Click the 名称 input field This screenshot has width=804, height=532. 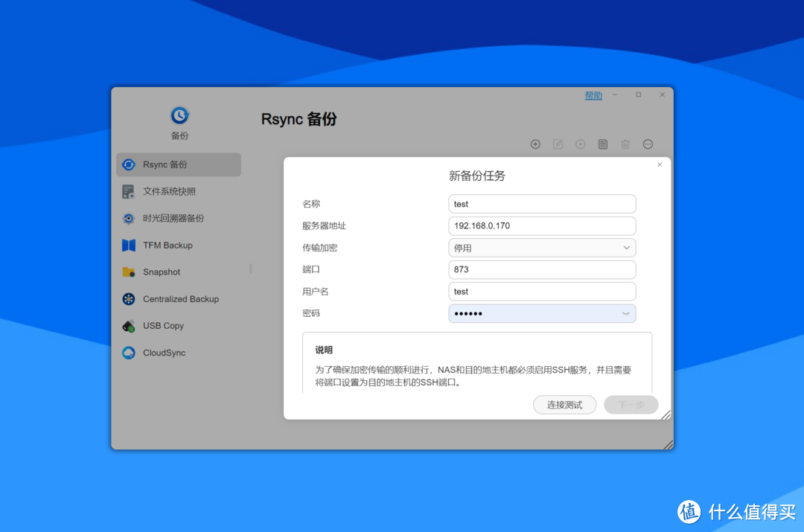click(542, 204)
